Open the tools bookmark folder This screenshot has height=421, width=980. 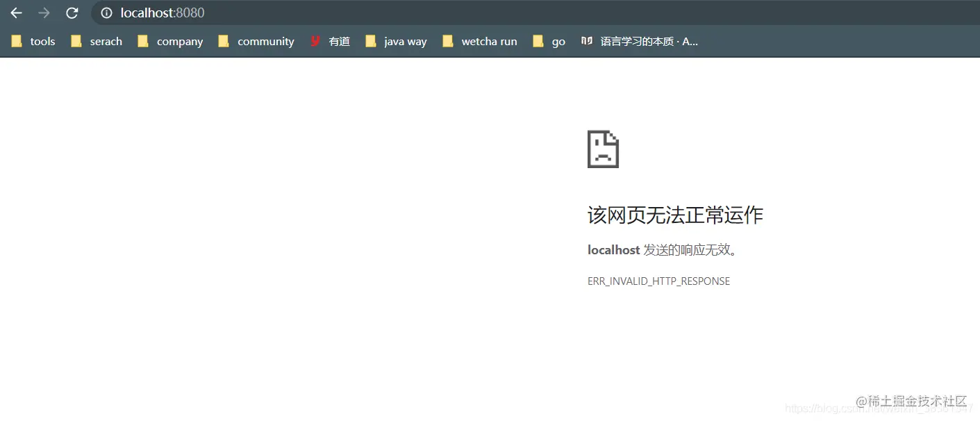[42, 41]
